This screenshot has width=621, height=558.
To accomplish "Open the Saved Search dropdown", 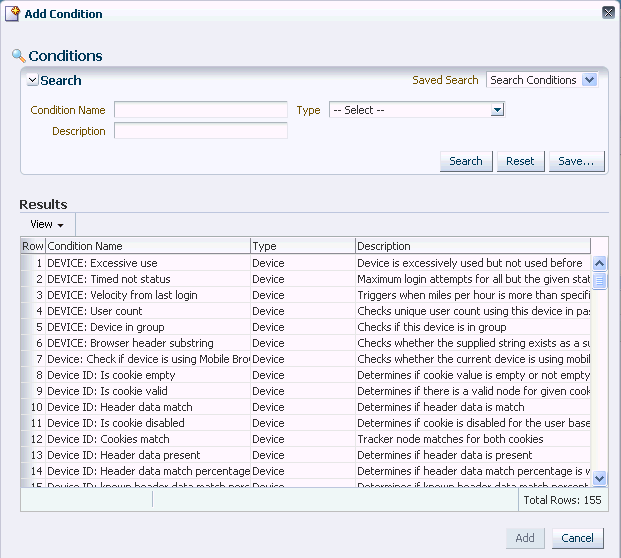I will coord(589,80).
